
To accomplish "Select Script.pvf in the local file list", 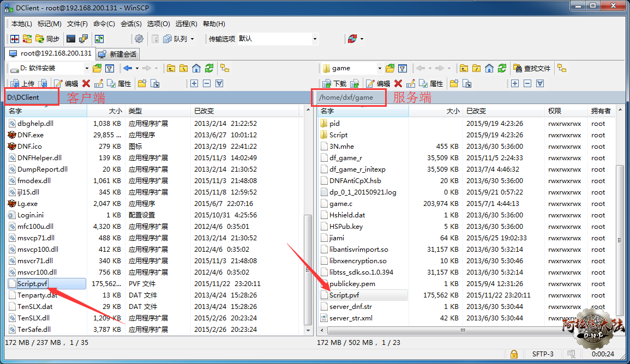I will 32,284.
